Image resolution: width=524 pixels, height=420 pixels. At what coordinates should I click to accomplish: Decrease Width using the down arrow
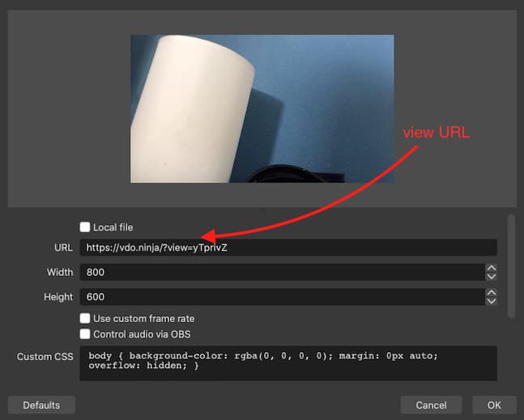492,277
